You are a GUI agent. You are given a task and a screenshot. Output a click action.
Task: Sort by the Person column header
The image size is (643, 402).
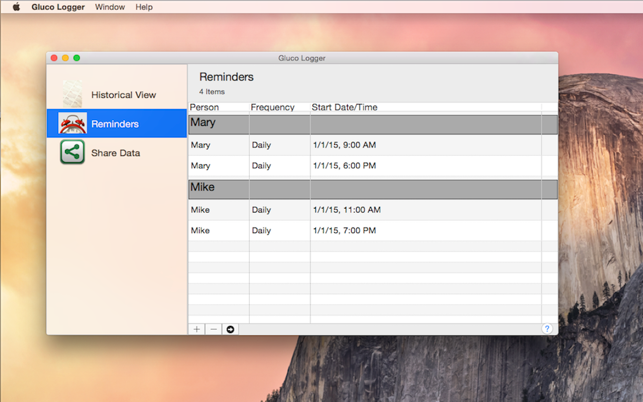coord(219,107)
